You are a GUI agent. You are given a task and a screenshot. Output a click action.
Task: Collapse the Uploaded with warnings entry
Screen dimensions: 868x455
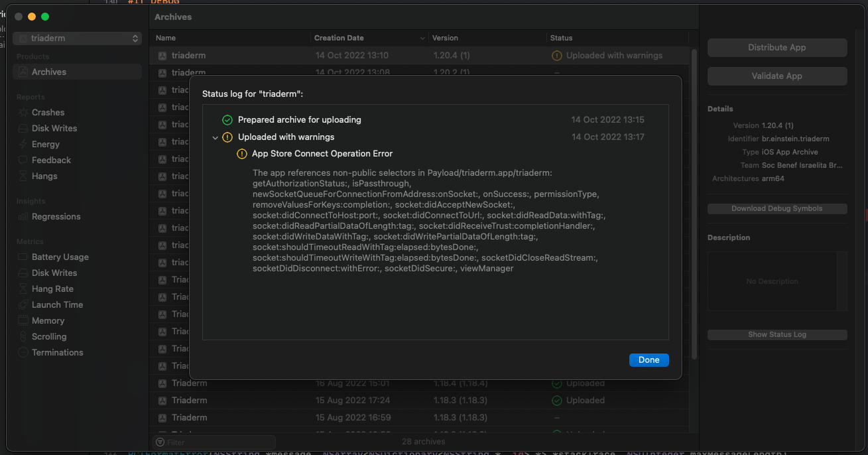pos(215,138)
